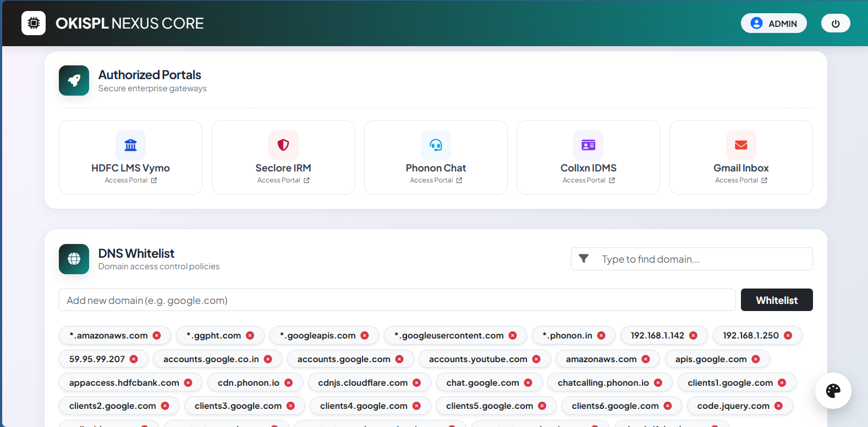
Task: Click the globe icon beside DNS Whitelist
Action: click(74, 259)
